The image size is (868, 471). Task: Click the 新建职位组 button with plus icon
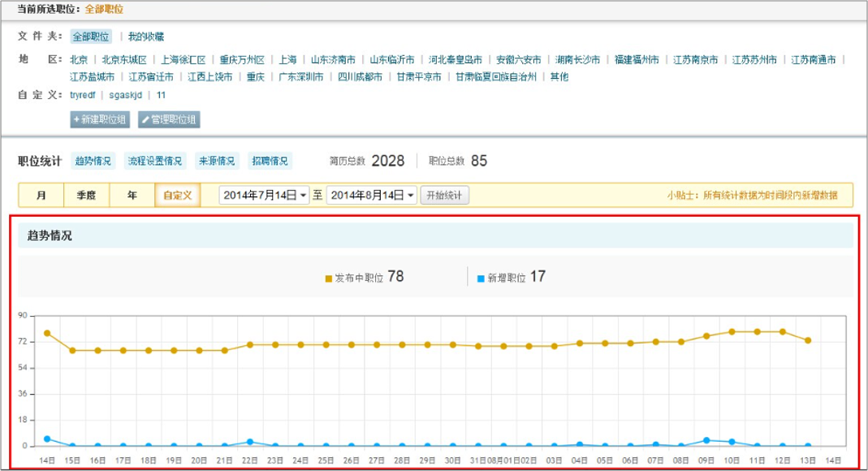pos(101,119)
